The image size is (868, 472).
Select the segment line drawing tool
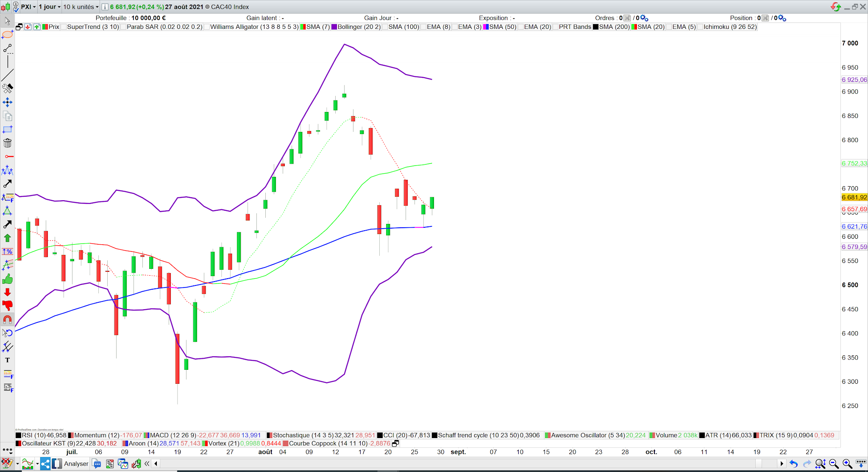pos(7,48)
